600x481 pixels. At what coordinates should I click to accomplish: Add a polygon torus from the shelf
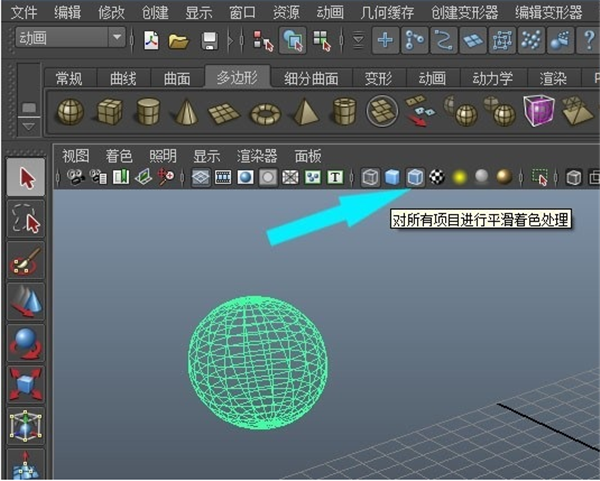[265, 112]
